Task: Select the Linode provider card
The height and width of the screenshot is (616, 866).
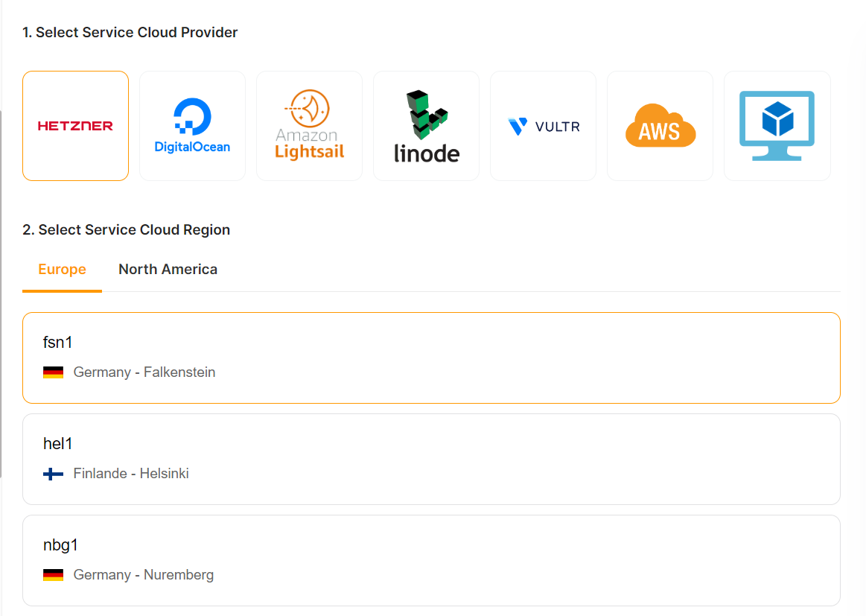Action: [426, 126]
